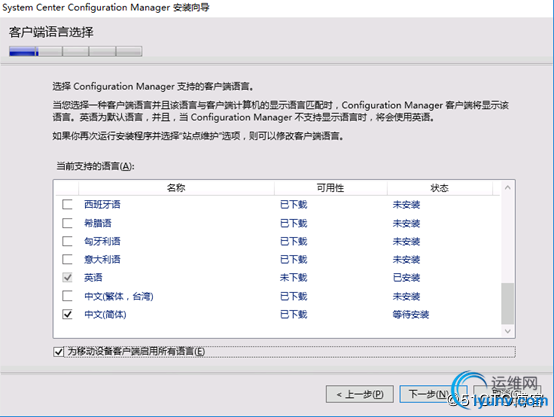Check the 希腊语 language checkbox
The height and width of the screenshot is (417, 554).
[67, 223]
